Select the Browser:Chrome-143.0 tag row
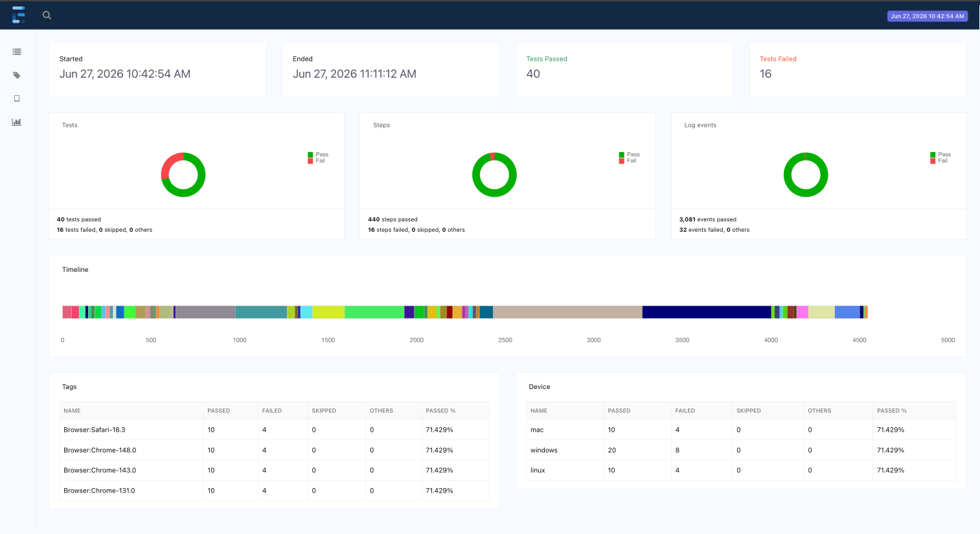The width and height of the screenshot is (980, 534). coord(274,471)
